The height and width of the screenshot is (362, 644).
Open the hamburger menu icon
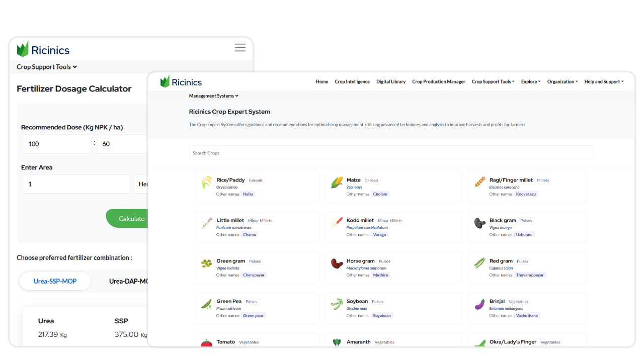[240, 48]
